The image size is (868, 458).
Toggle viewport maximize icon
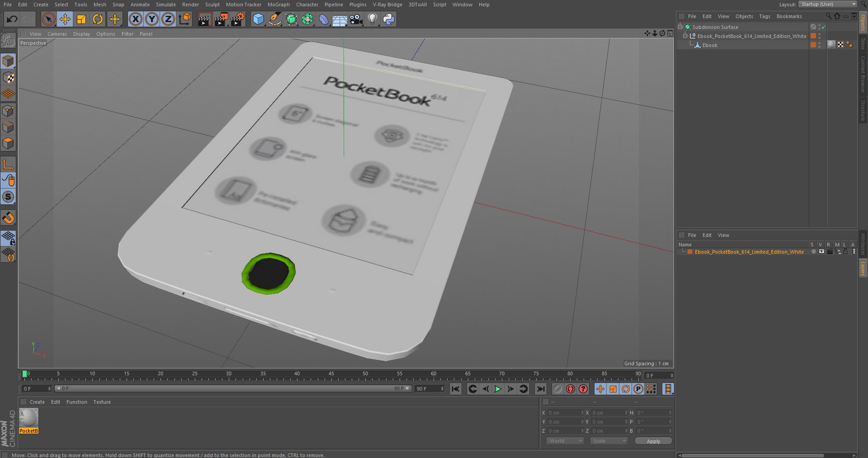670,33
